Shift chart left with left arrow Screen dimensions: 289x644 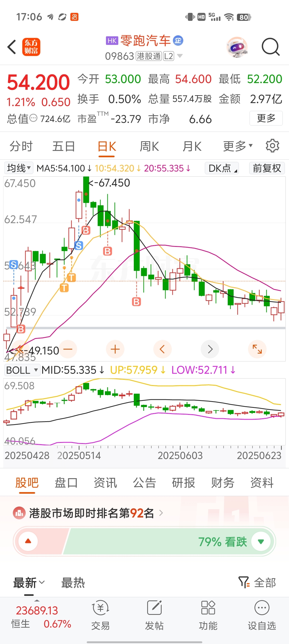click(x=162, y=349)
